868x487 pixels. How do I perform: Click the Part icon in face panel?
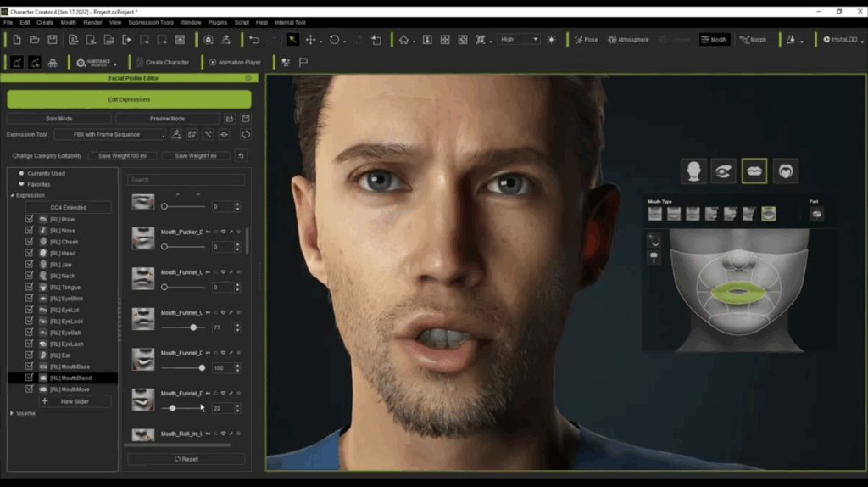816,215
